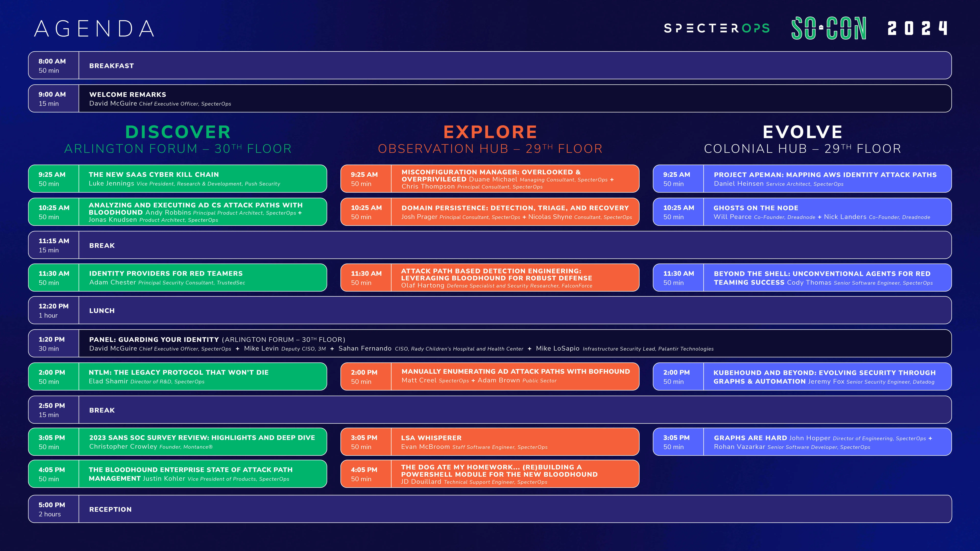The height and width of the screenshot is (551, 980).
Task: Open Graphs Are Hard session
Action: 802,442
